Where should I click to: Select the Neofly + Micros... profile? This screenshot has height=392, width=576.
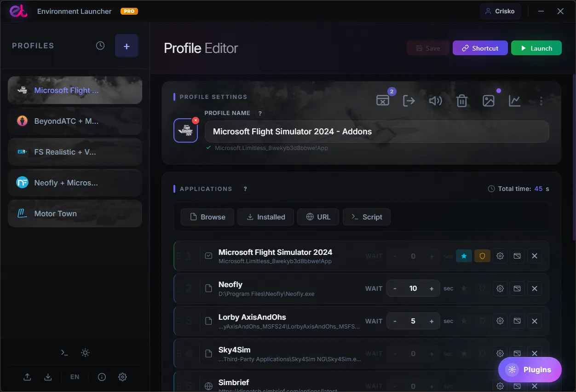click(75, 183)
